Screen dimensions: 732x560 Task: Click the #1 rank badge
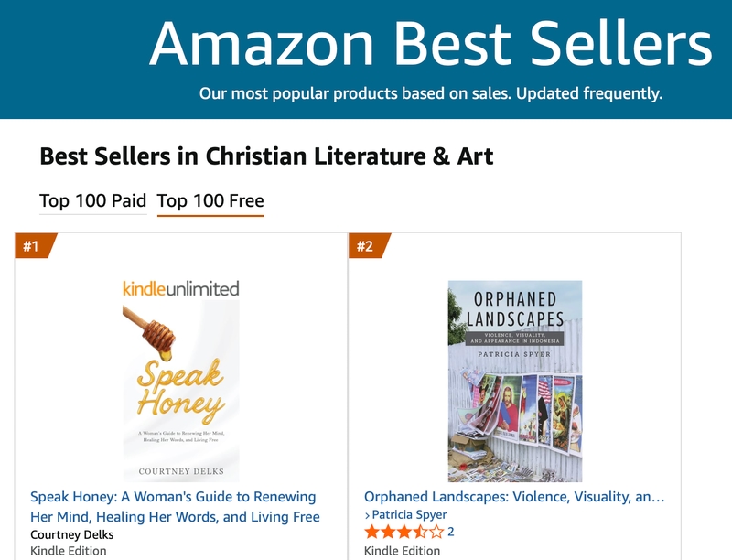click(33, 245)
